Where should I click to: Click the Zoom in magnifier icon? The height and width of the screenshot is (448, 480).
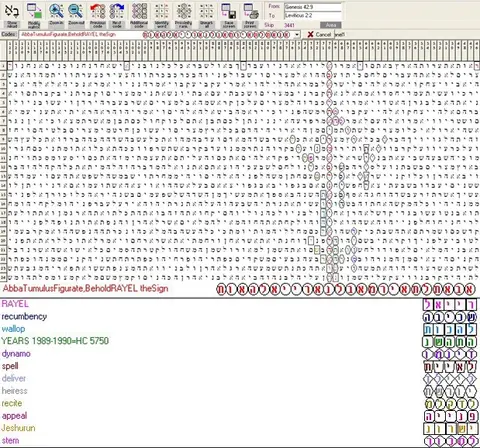(x=56, y=15)
